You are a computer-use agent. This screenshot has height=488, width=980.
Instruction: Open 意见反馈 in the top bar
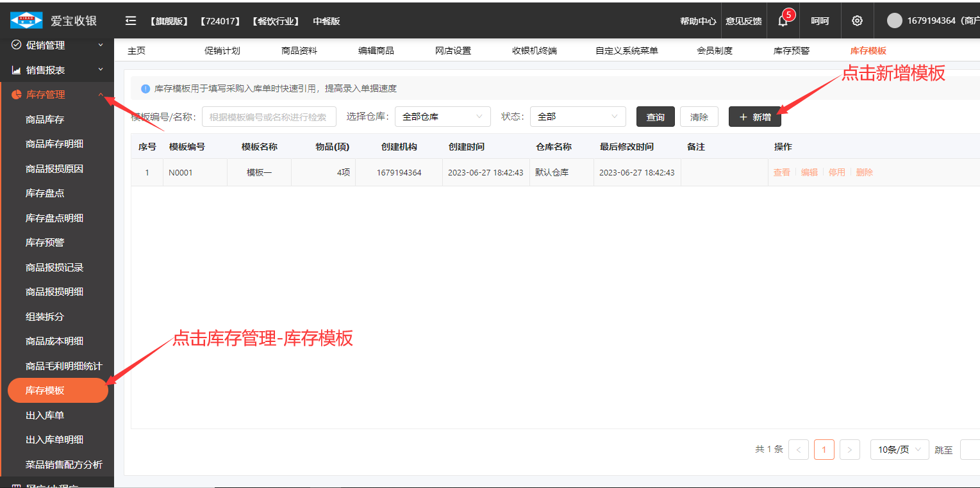[x=743, y=21]
